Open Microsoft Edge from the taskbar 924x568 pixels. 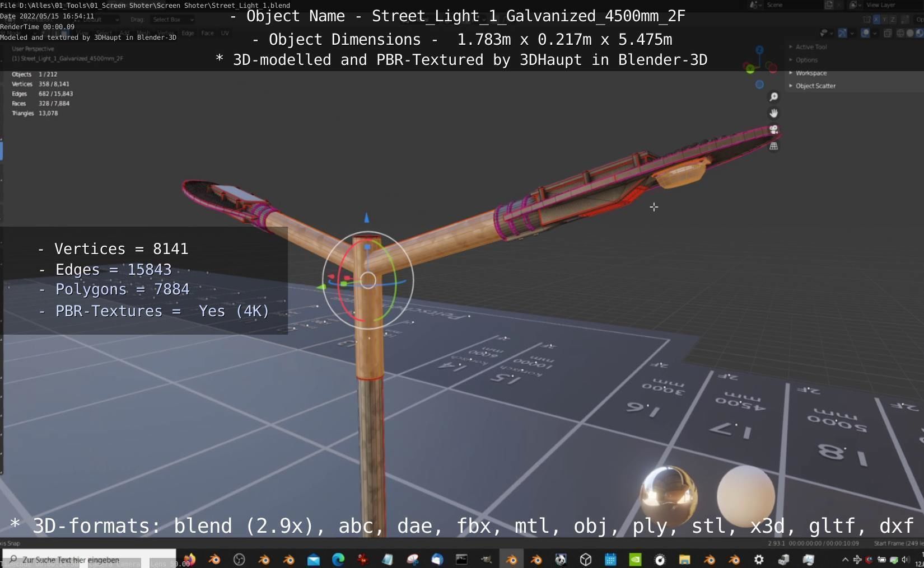pos(338,559)
